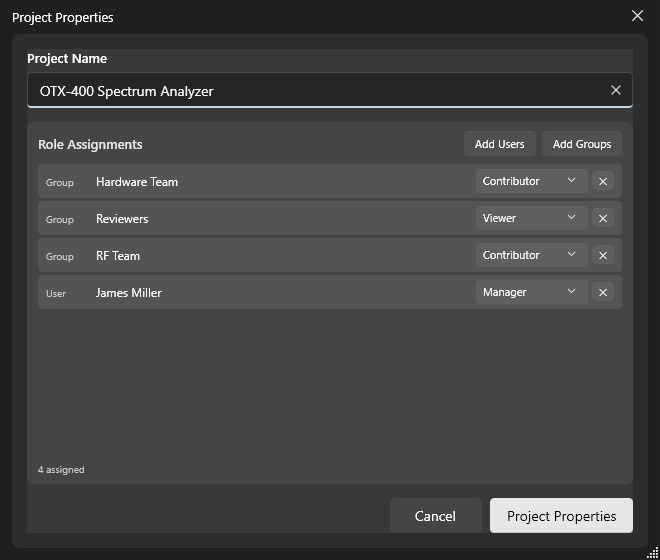Remove RF Team group assignment

(603, 256)
